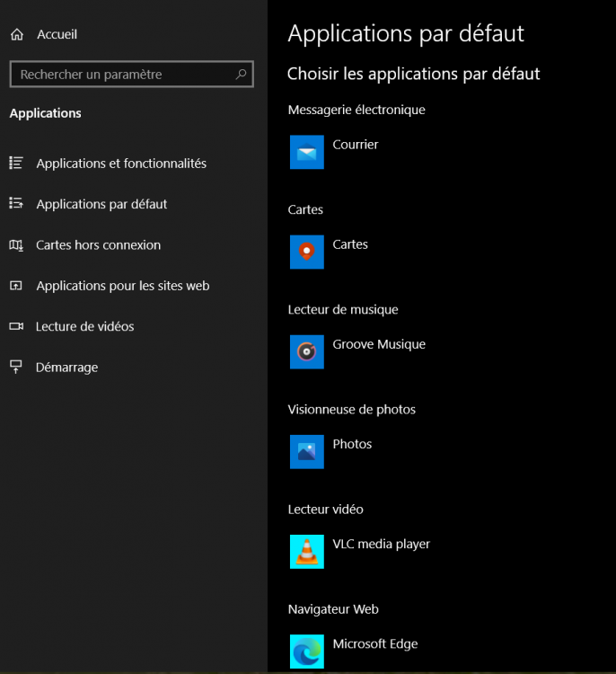Click the Lecteur de musique label

[343, 310]
